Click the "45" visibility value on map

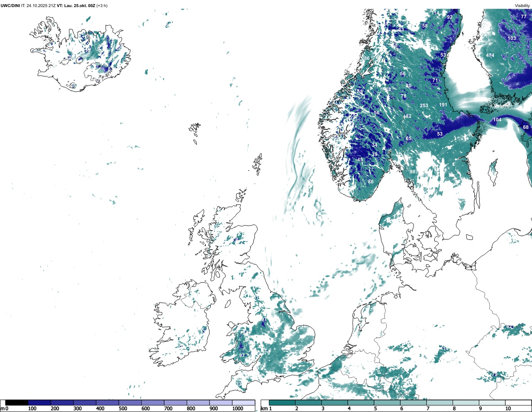point(360,160)
